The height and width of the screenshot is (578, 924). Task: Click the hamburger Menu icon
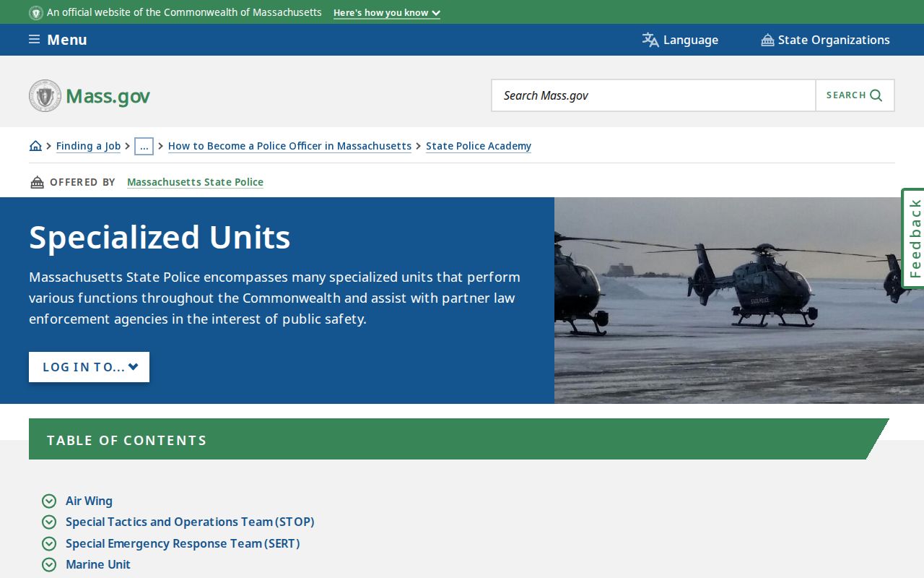tap(34, 39)
